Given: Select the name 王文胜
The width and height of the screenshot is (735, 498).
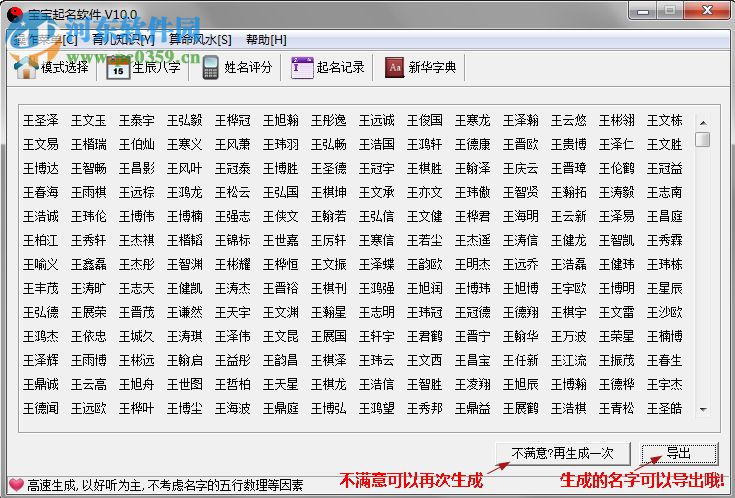Looking at the screenshot, I should point(665,144).
